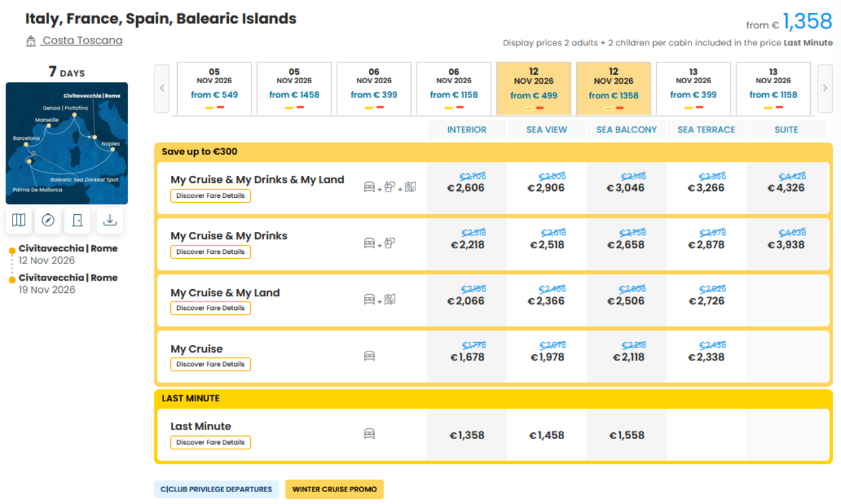Click the Winter Cruise Promo badge
The height and width of the screenshot is (504, 841).
(334, 490)
